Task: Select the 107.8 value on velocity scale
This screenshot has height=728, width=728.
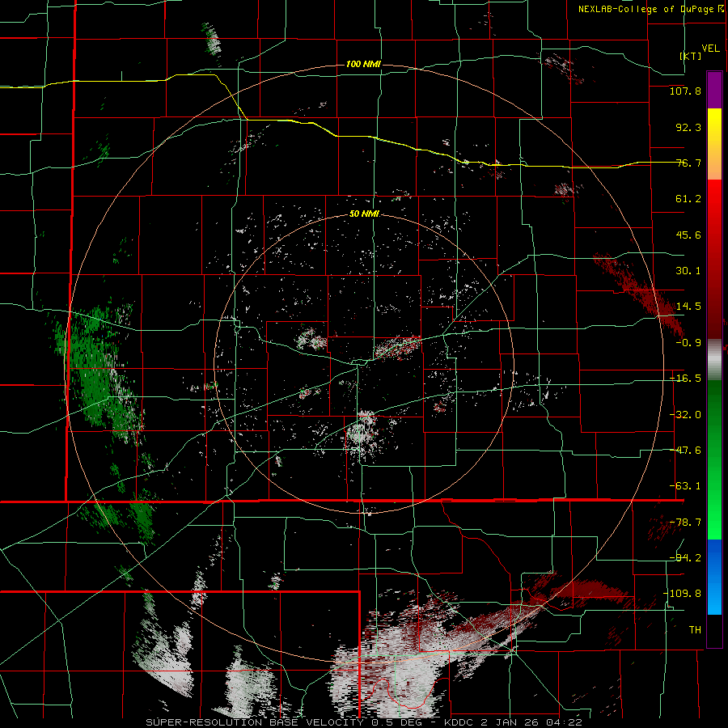Action: pos(685,91)
